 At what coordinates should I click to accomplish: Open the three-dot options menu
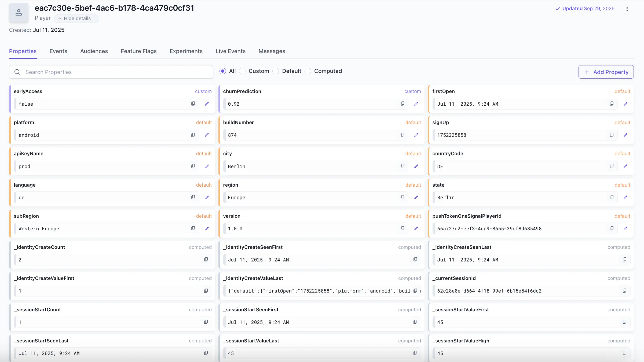coord(627,8)
